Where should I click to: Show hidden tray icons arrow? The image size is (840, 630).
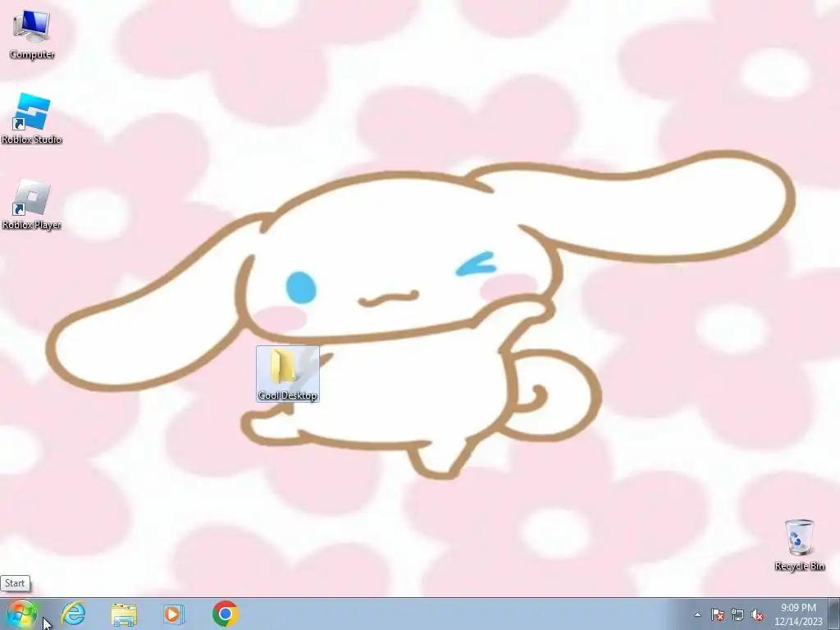pyautogui.click(x=697, y=614)
